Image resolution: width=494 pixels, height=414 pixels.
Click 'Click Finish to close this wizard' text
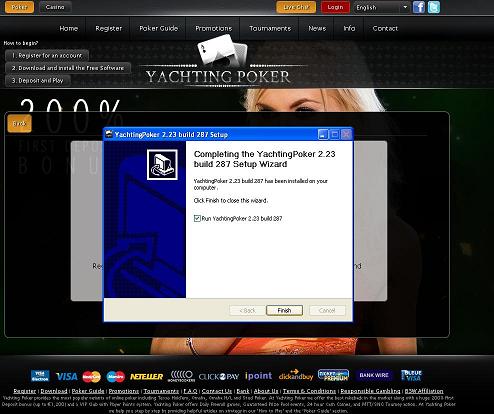[x=231, y=201]
